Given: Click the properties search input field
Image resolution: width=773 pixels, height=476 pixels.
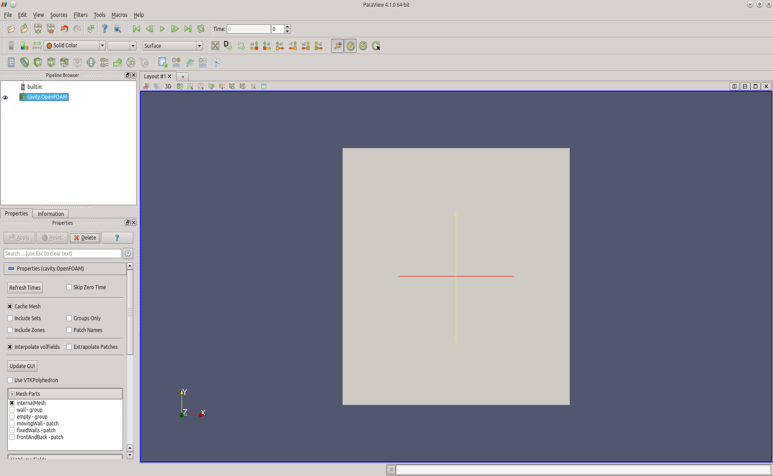Looking at the screenshot, I should tap(63, 254).
